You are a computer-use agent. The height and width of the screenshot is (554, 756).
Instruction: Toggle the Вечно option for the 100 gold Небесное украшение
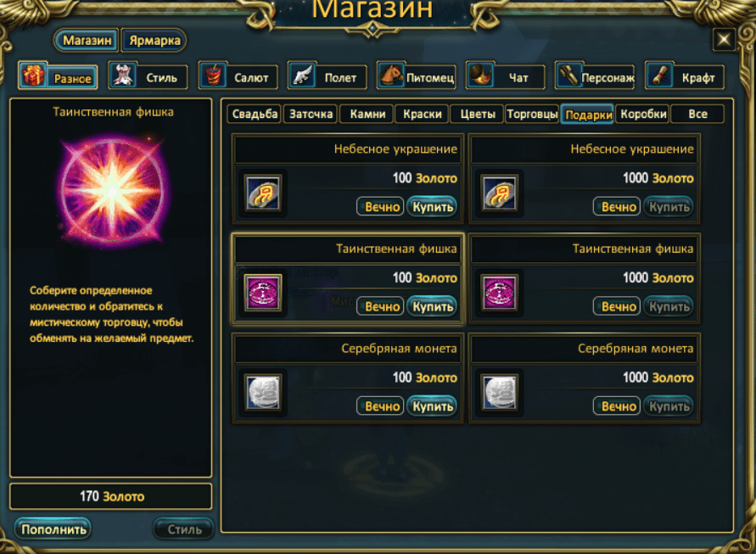[x=380, y=207]
